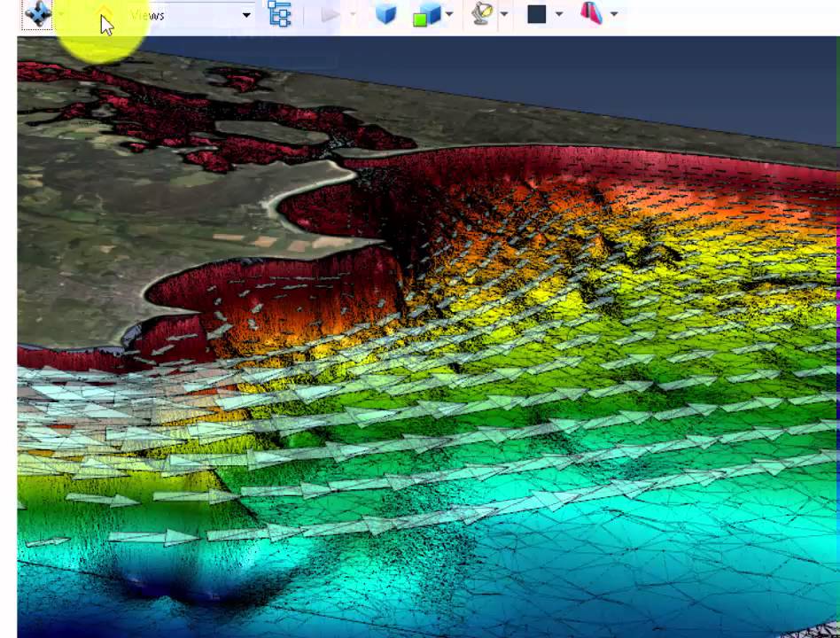The width and height of the screenshot is (840, 638).
Task: Click the blue cube with green square icon
Action: point(426,14)
